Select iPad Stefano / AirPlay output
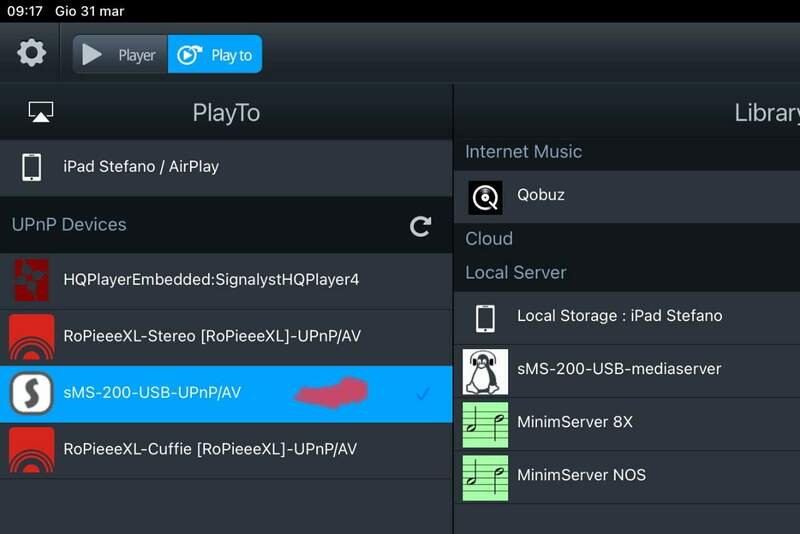Image resolution: width=800 pixels, height=534 pixels. 141,167
